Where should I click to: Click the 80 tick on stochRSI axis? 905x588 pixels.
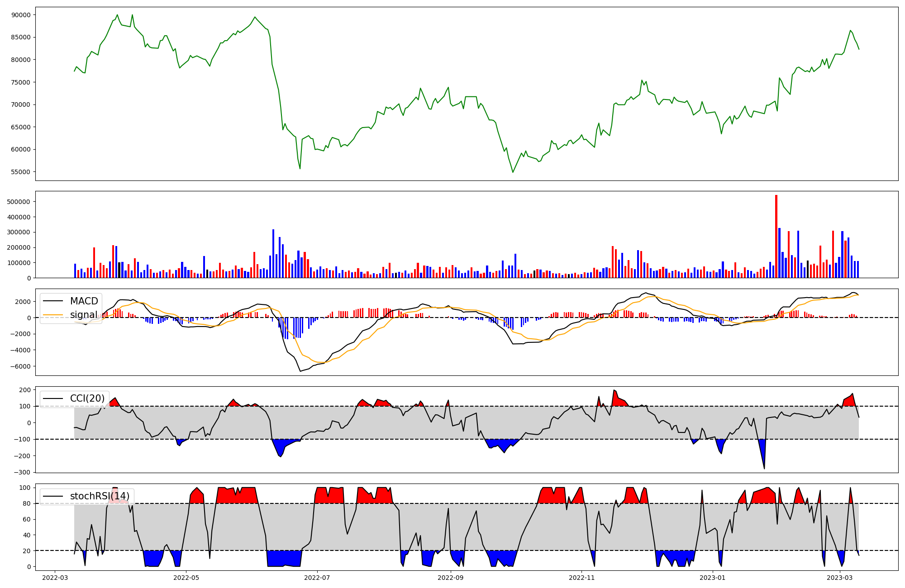(x=26, y=503)
